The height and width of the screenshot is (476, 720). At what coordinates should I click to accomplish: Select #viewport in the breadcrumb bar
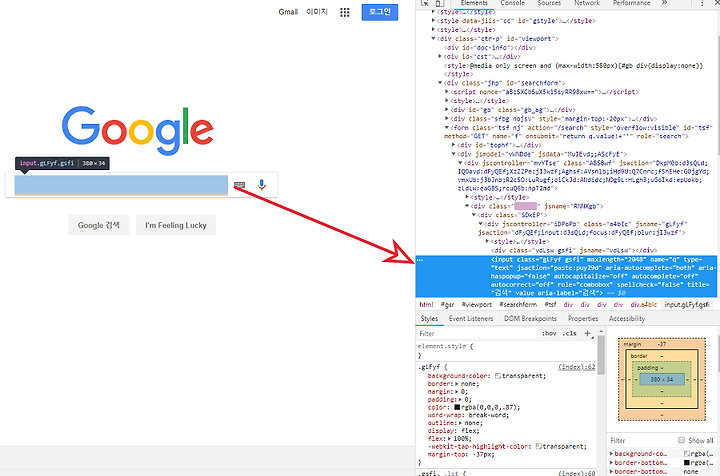[476, 305]
